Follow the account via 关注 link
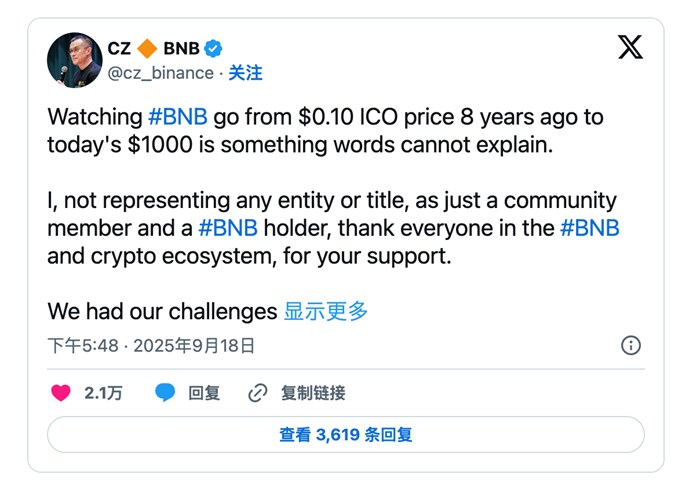This screenshot has height=489, width=700. pos(245,73)
